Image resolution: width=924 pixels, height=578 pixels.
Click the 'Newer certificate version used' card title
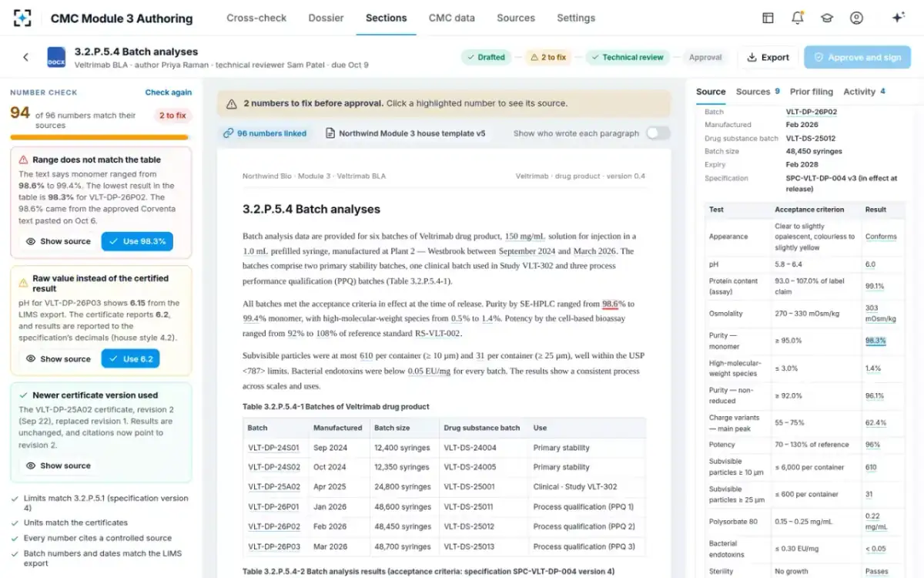pos(95,395)
